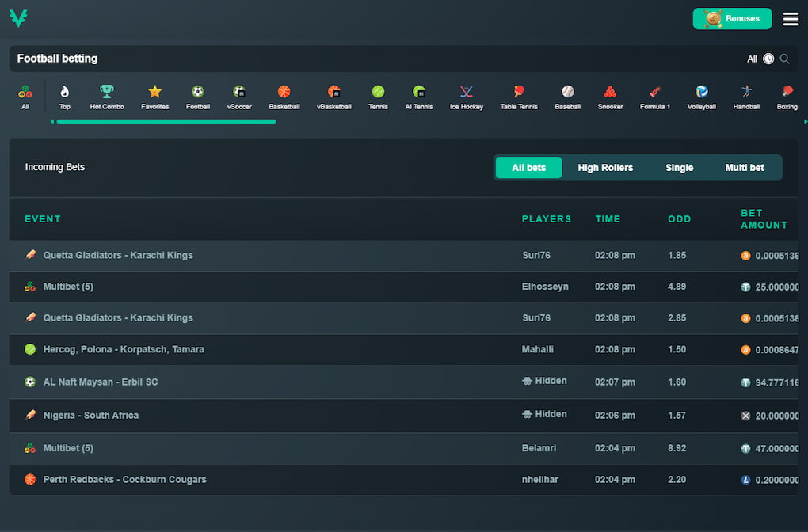Click the Incoming Bets title

55,167
